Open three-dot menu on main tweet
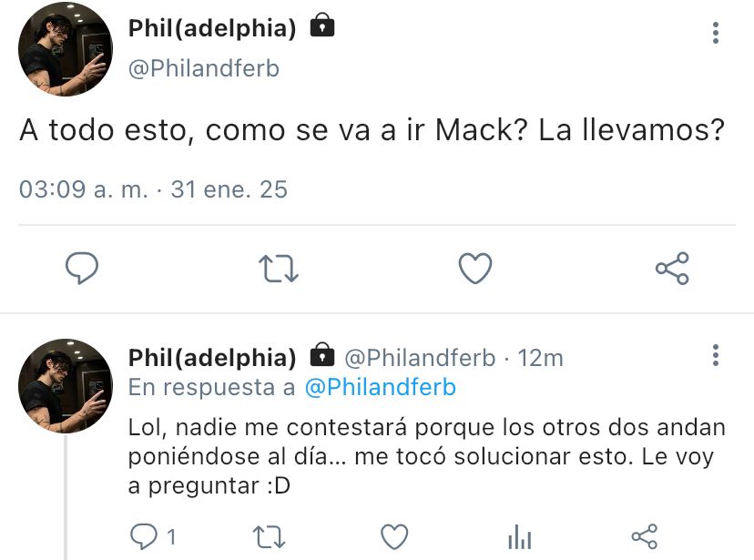This screenshot has width=754, height=560. (716, 33)
